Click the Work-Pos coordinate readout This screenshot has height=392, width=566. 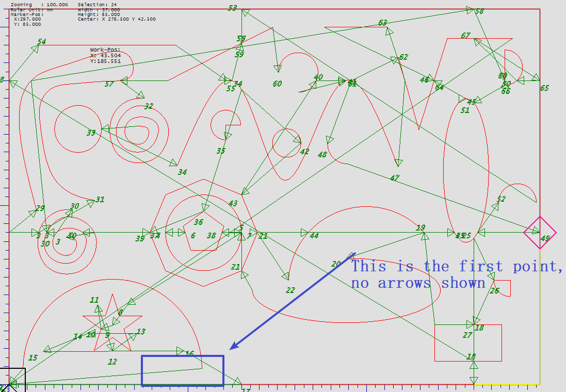(x=105, y=56)
